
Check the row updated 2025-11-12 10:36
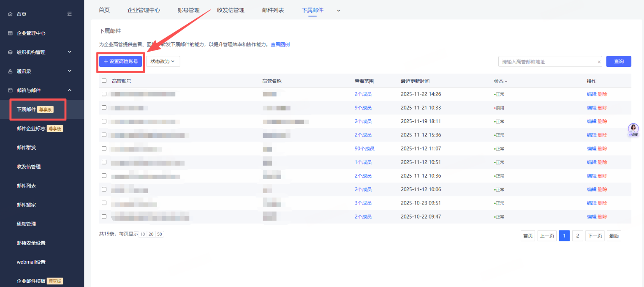pyautogui.click(x=104, y=175)
